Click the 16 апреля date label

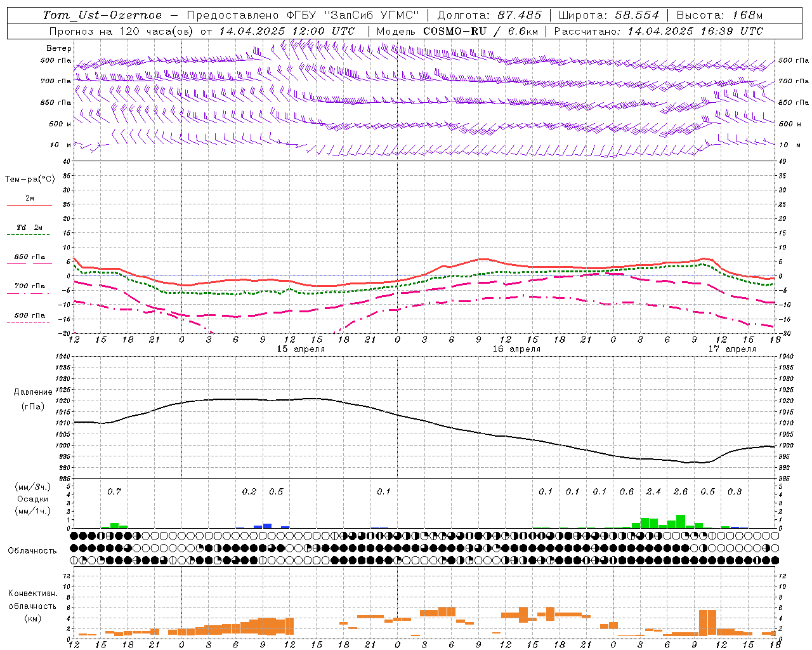click(x=516, y=349)
